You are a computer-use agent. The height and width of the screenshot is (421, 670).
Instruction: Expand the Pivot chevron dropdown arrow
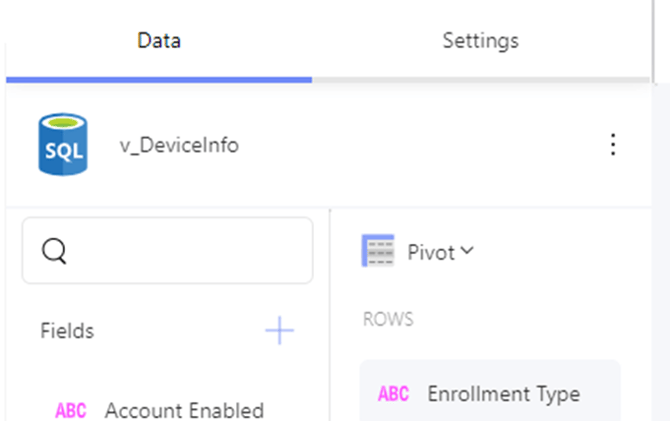(x=467, y=250)
